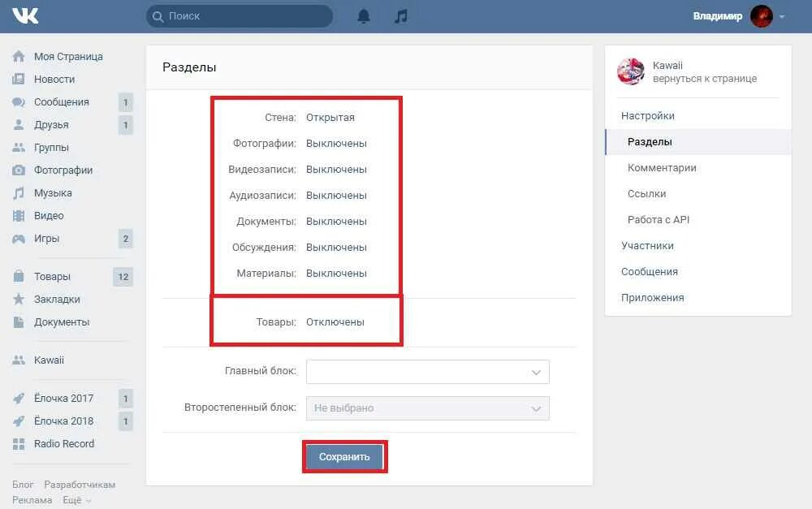This screenshot has width=812, height=509.
Task: Click the home icon beside Моя Страница
Action: pos(19,57)
